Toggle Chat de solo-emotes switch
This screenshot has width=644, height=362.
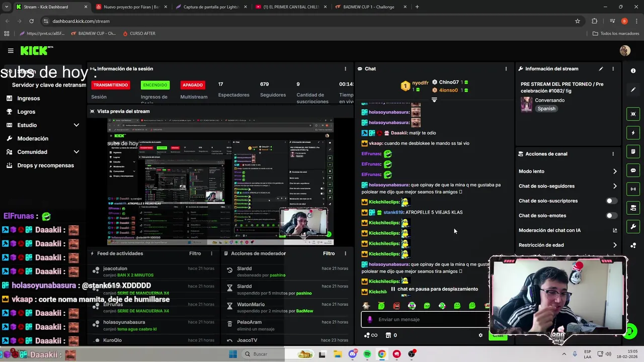pyautogui.click(x=611, y=216)
